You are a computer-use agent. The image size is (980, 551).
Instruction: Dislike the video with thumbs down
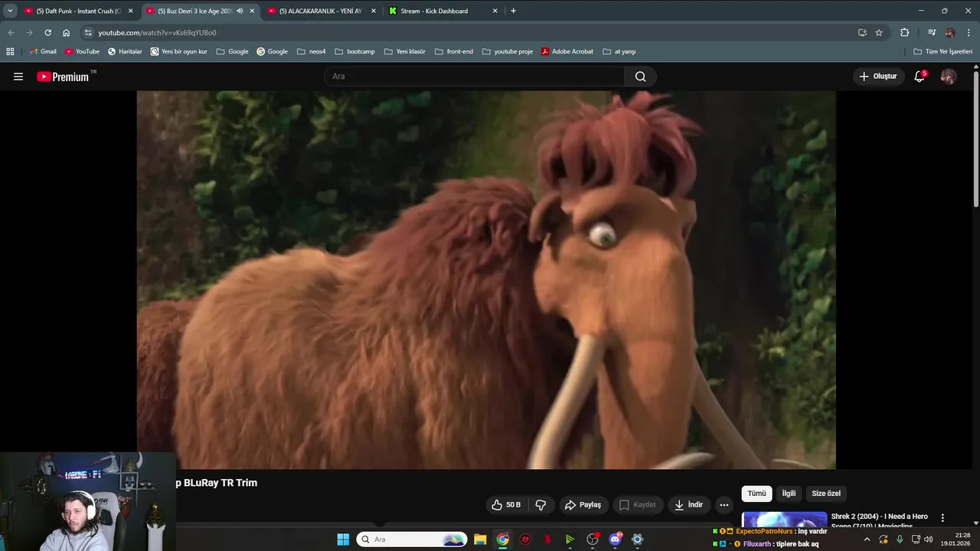(541, 505)
